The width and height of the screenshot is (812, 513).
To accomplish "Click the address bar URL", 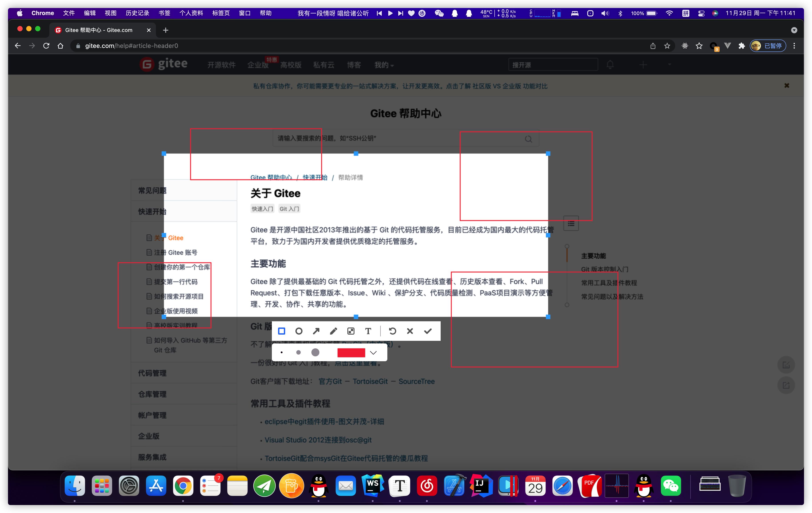I will [x=131, y=46].
